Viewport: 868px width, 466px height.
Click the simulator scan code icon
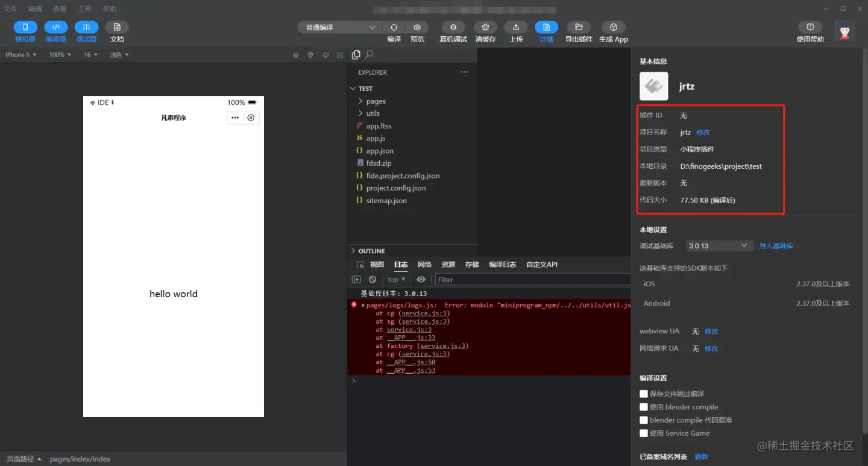pos(340,55)
